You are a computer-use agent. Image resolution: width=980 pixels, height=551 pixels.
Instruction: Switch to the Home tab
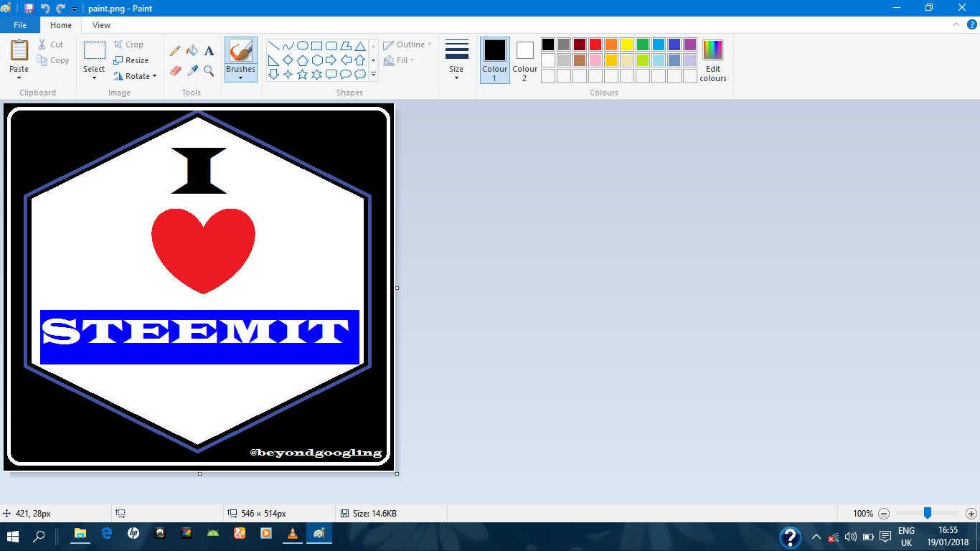61,25
